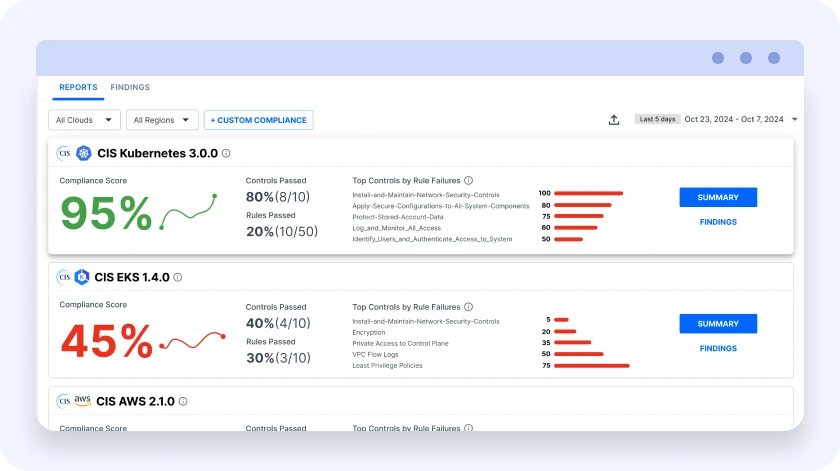Viewport: 840px width, 471px height.
Task: Click the VPC Flow Logs control
Action: (x=375, y=354)
